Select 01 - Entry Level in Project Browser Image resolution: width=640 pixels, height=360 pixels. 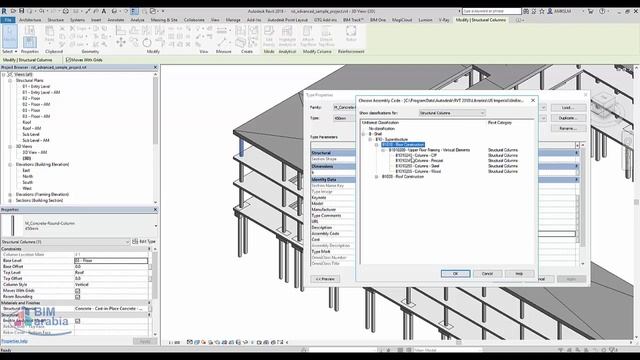pyautogui.click(x=36, y=87)
